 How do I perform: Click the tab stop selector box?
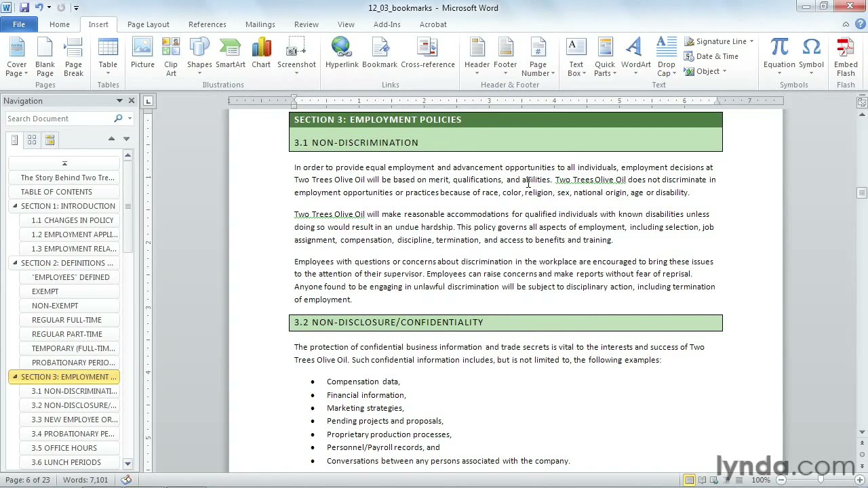[149, 102]
